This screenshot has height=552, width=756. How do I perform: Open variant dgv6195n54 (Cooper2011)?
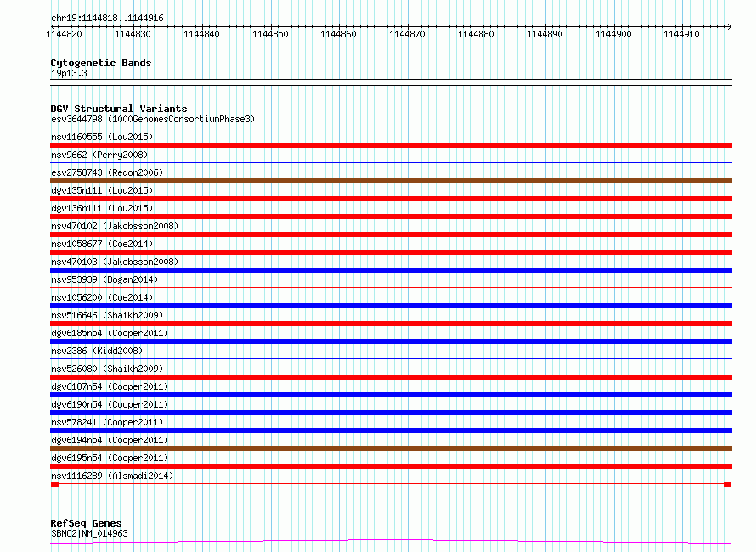coord(110,458)
